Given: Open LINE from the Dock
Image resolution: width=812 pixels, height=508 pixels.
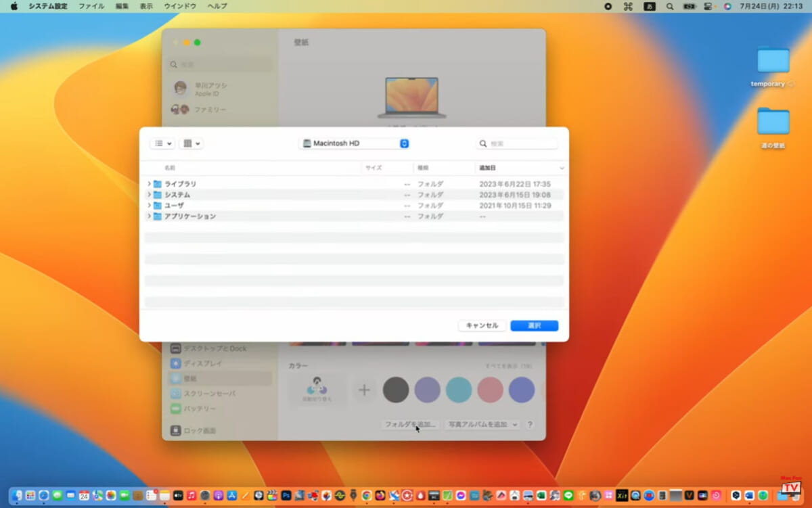Looking at the screenshot, I should click(x=568, y=496).
